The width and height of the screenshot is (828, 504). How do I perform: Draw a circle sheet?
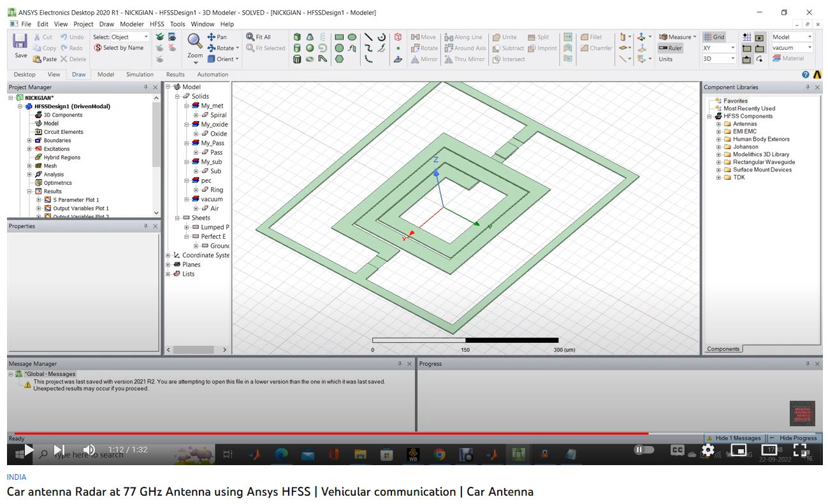[x=339, y=48]
